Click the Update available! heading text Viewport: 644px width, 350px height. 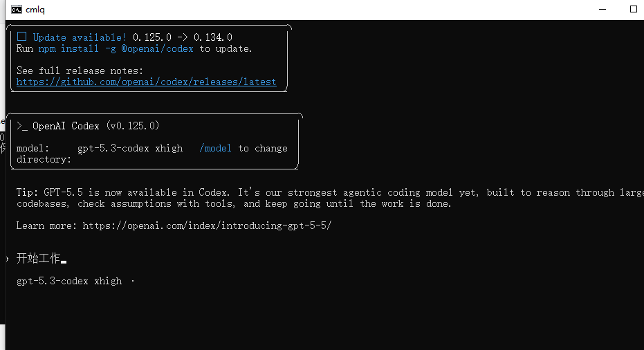coord(80,37)
